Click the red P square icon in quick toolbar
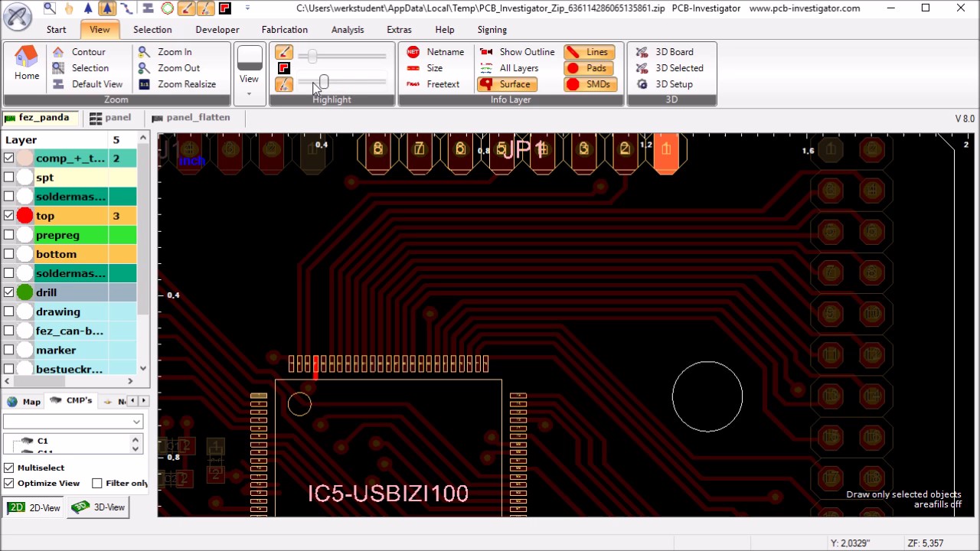The height and width of the screenshot is (551, 980). [x=224, y=8]
